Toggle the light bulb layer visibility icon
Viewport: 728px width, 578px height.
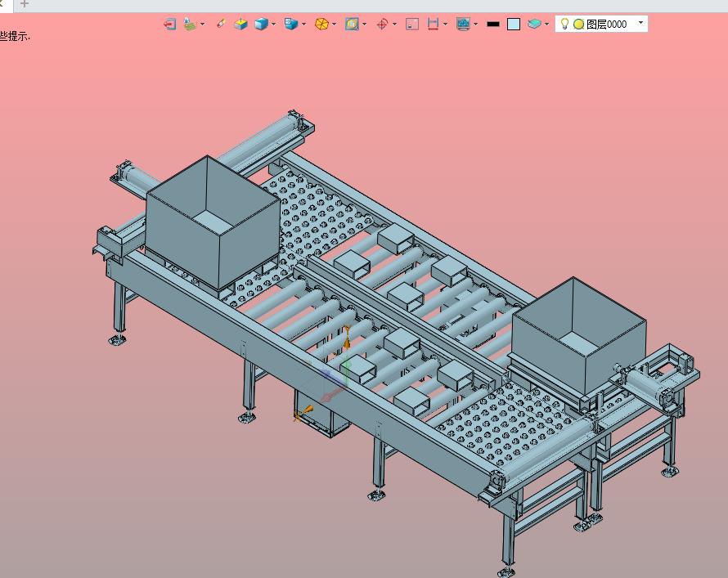(564, 25)
